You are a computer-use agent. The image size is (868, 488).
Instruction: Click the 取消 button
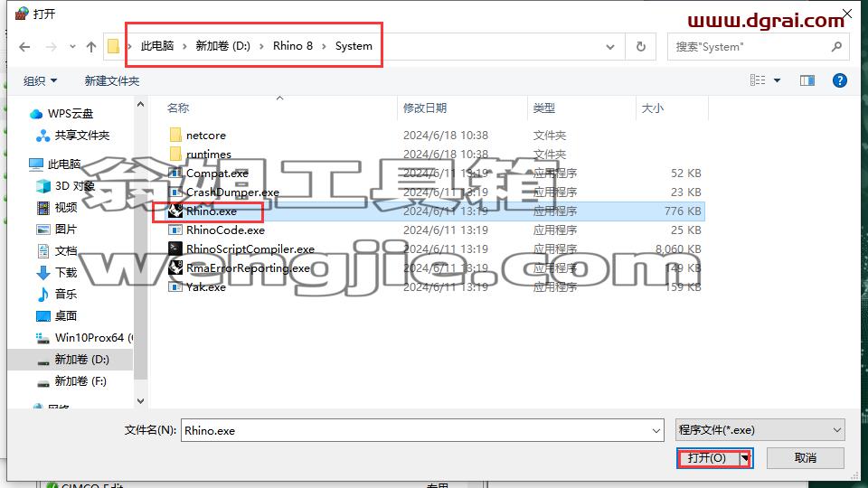806,458
